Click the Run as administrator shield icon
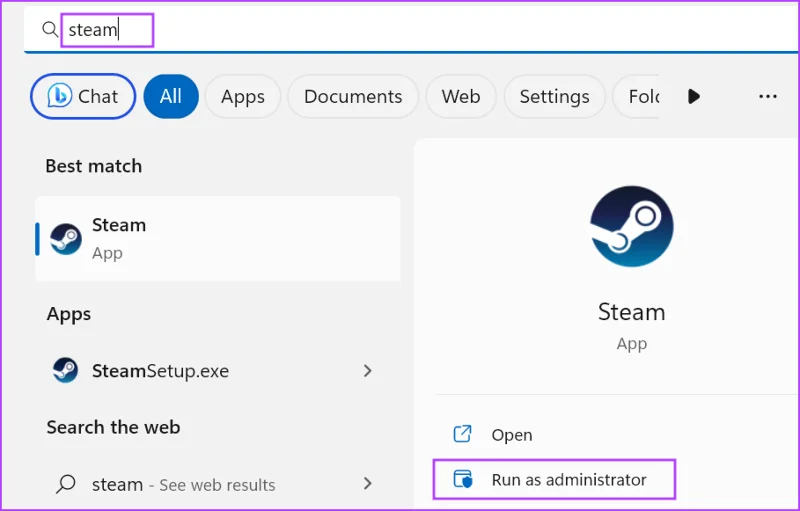Viewport: 800px width, 511px height. pos(463,479)
